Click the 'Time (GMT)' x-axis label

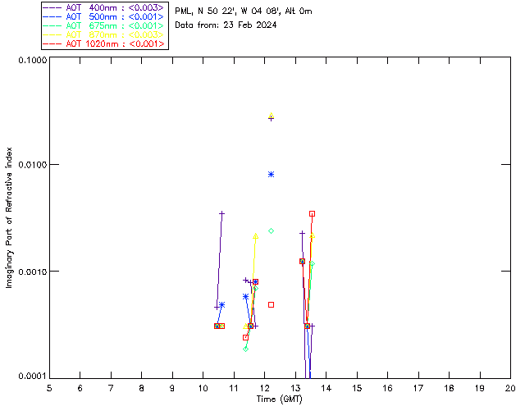click(280, 399)
